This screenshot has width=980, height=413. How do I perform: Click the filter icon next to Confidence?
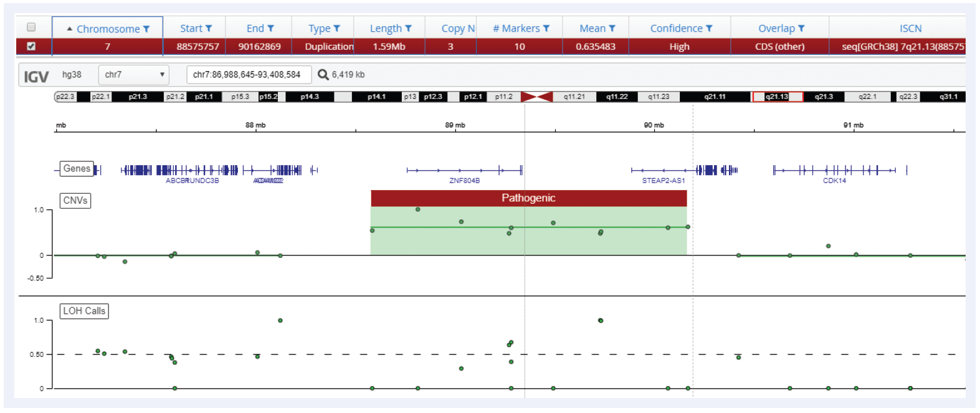click(709, 29)
